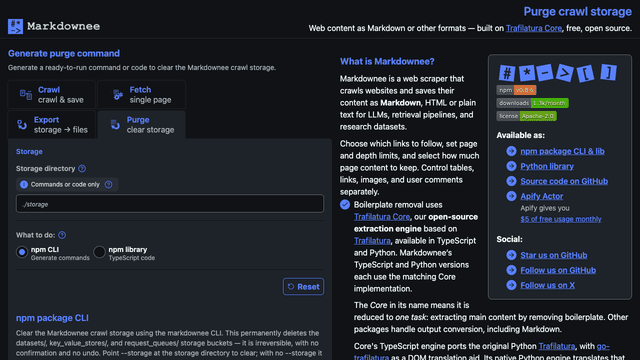The image size is (640, 360).
Task: Select the npm library radio option
Action: [99, 252]
